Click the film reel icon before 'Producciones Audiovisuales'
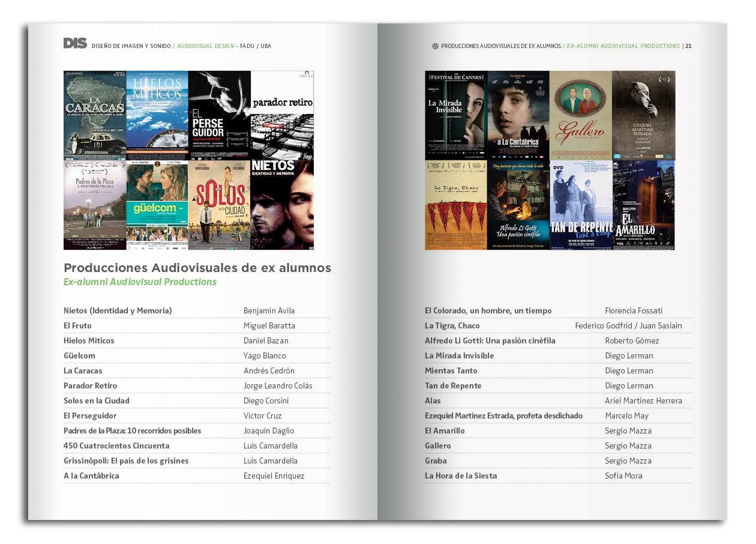756x544 pixels. pos(435,46)
